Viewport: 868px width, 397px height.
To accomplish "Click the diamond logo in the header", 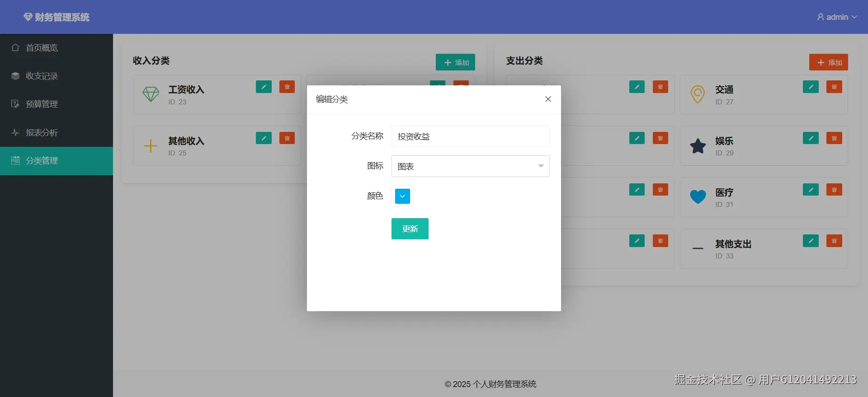I will click(28, 17).
